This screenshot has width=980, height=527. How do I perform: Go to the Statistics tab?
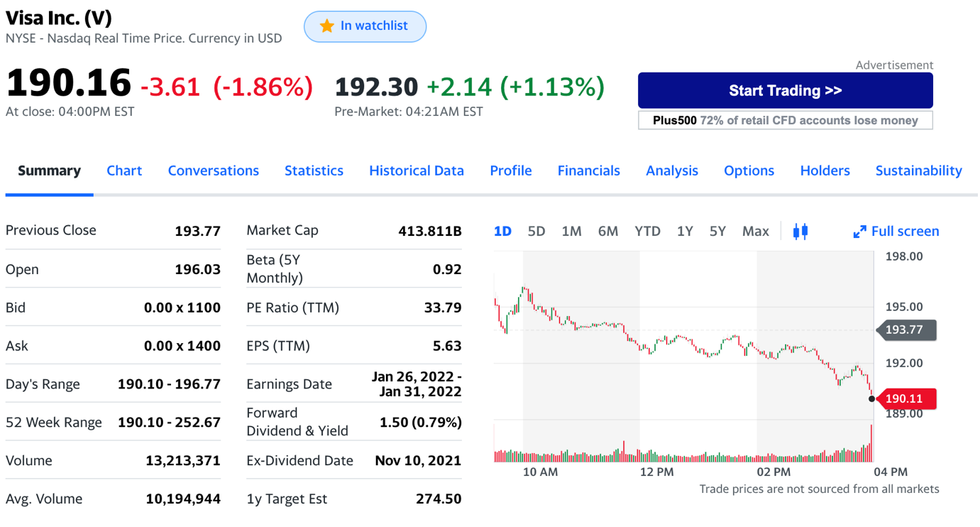point(314,170)
